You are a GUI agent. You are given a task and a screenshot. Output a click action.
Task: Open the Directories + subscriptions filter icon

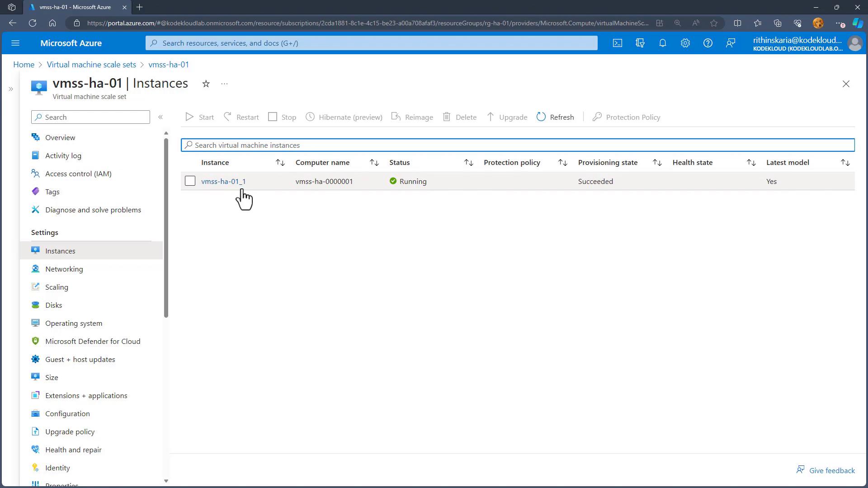pos(640,43)
